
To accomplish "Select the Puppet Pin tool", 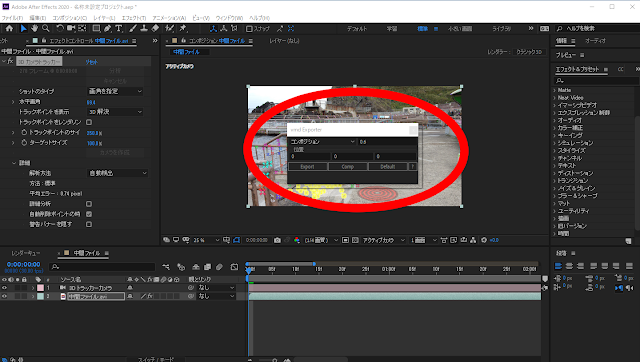I will [x=183, y=29].
